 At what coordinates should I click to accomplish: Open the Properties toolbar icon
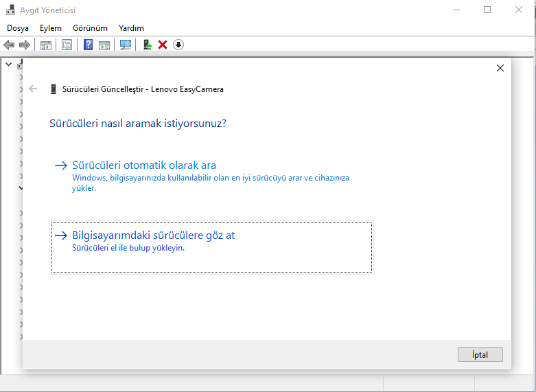pyautogui.click(x=67, y=45)
